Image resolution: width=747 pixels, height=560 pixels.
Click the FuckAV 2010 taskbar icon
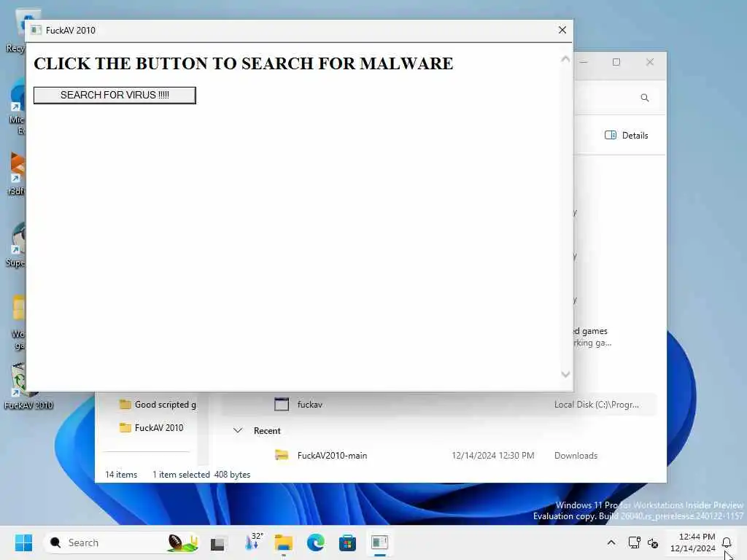(379, 542)
